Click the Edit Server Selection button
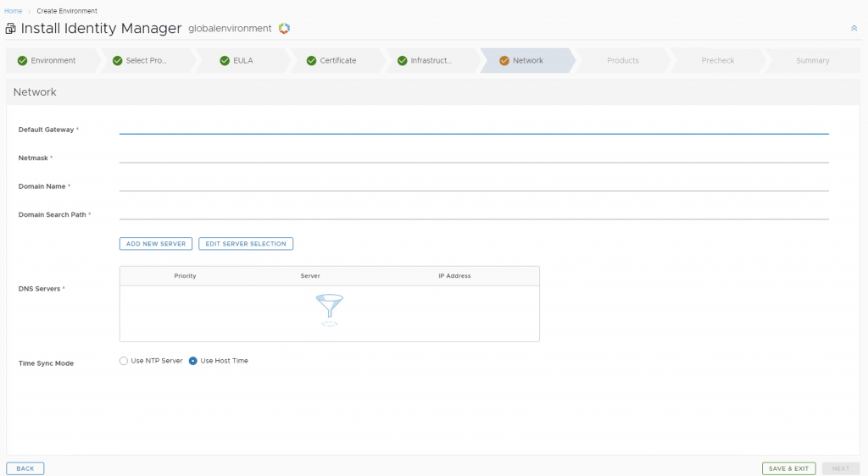Image resolution: width=868 pixels, height=476 pixels. [x=246, y=244]
